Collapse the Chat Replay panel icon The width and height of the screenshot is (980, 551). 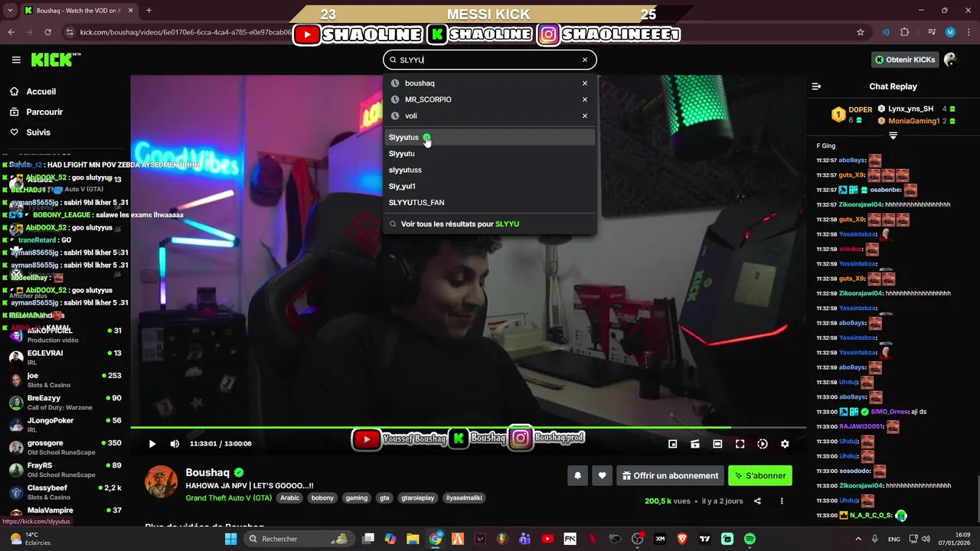point(816,86)
